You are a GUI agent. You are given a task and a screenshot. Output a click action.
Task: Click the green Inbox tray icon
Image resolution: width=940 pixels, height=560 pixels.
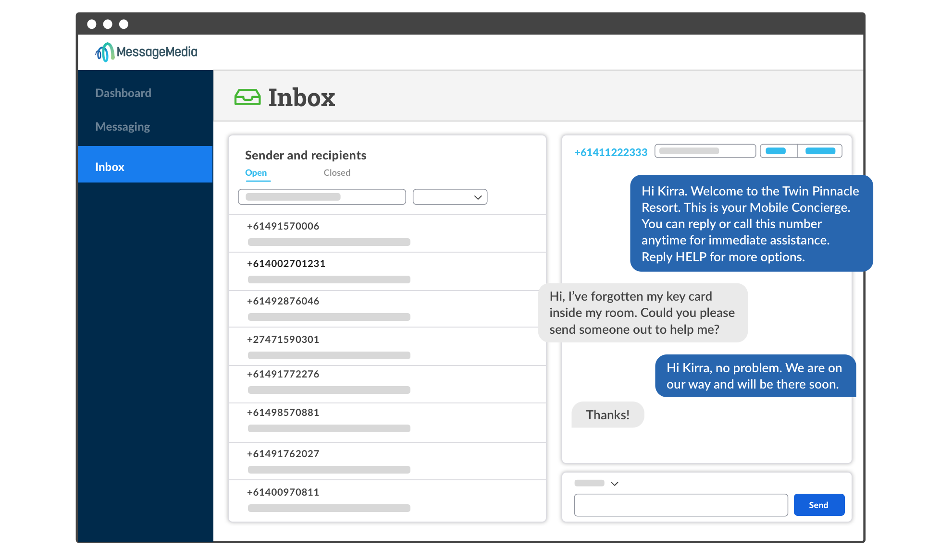click(x=247, y=97)
